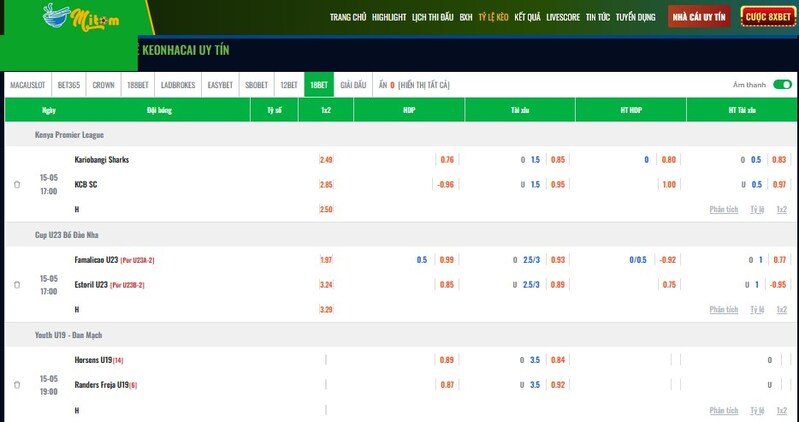This screenshot has height=422, width=799.
Task: Switch to CROWN tab
Action: (x=103, y=85)
